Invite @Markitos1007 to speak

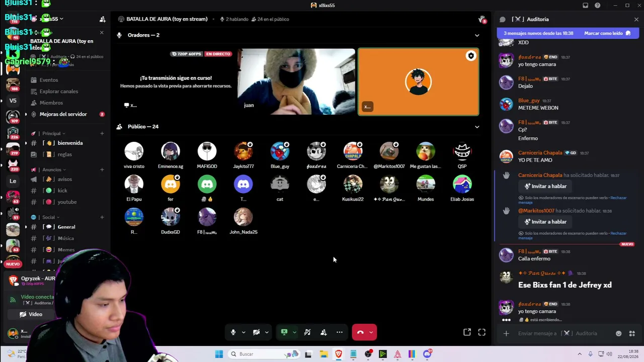(x=545, y=222)
